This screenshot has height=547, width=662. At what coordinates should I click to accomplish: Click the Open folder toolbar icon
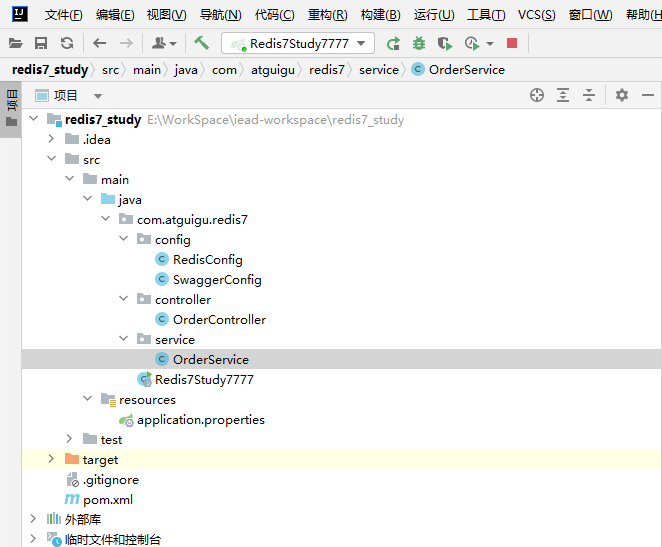coord(16,43)
